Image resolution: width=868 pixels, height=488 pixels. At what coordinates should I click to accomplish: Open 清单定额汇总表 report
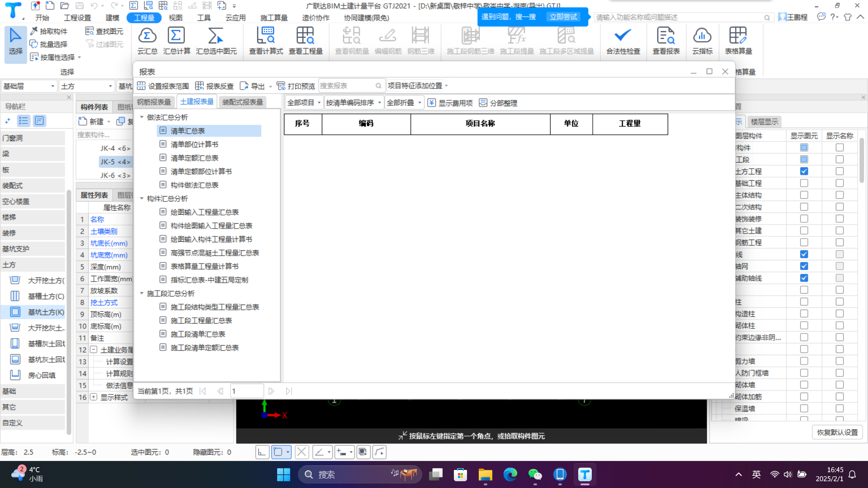pos(194,158)
